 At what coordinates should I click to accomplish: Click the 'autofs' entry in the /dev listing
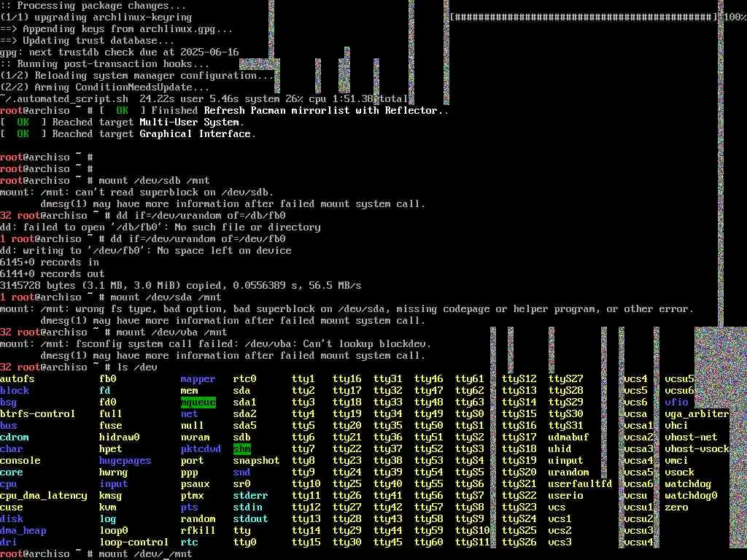[x=18, y=379]
